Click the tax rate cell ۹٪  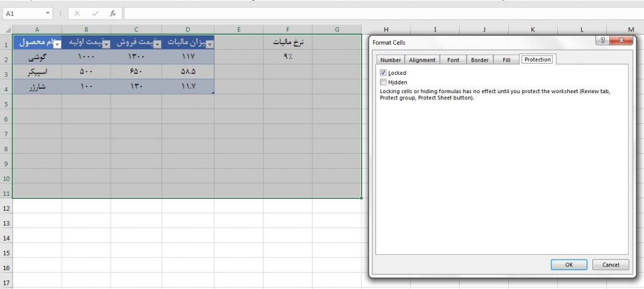(287, 57)
